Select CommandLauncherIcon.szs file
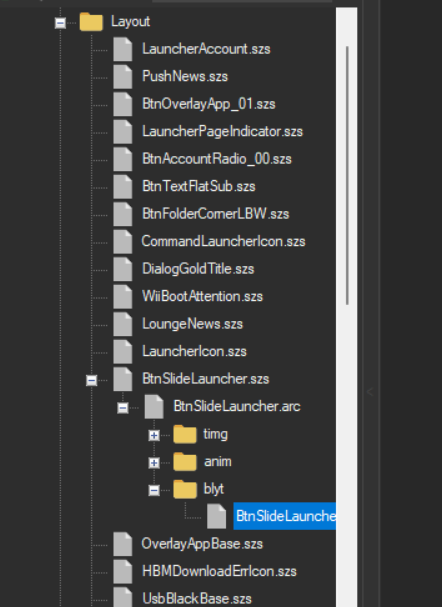Screen dimensions: 442x607 click(223, 242)
